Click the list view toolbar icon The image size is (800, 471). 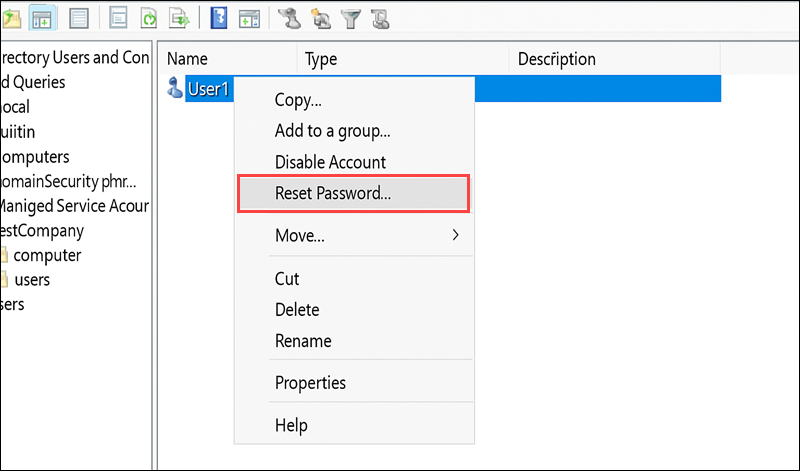(79, 19)
